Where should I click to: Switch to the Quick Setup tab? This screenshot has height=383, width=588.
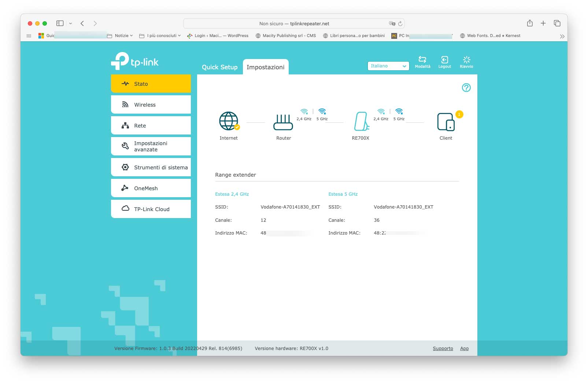tap(220, 67)
